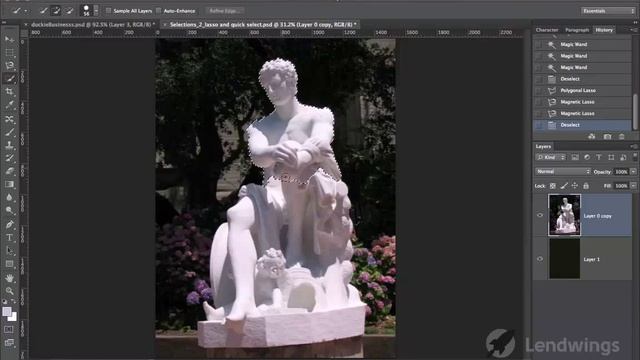Open layer filter Kind dropdown
This screenshot has width=640, height=360.
point(551,157)
